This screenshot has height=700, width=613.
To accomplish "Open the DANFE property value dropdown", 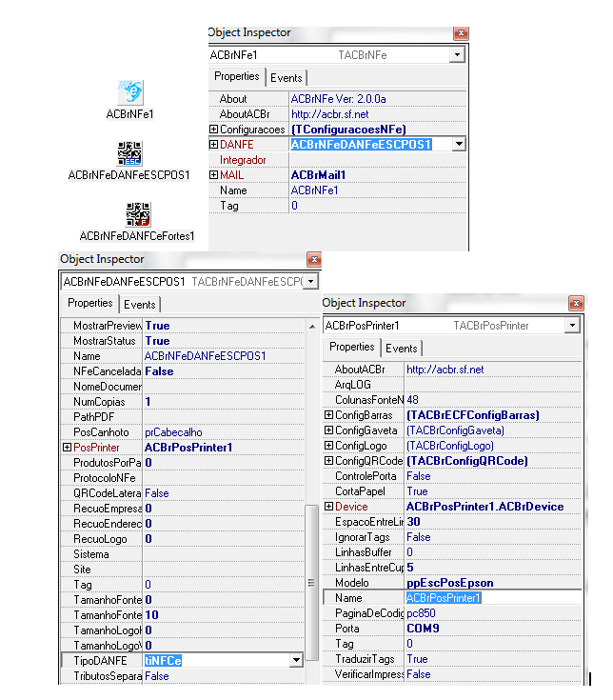I will click(459, 144).
